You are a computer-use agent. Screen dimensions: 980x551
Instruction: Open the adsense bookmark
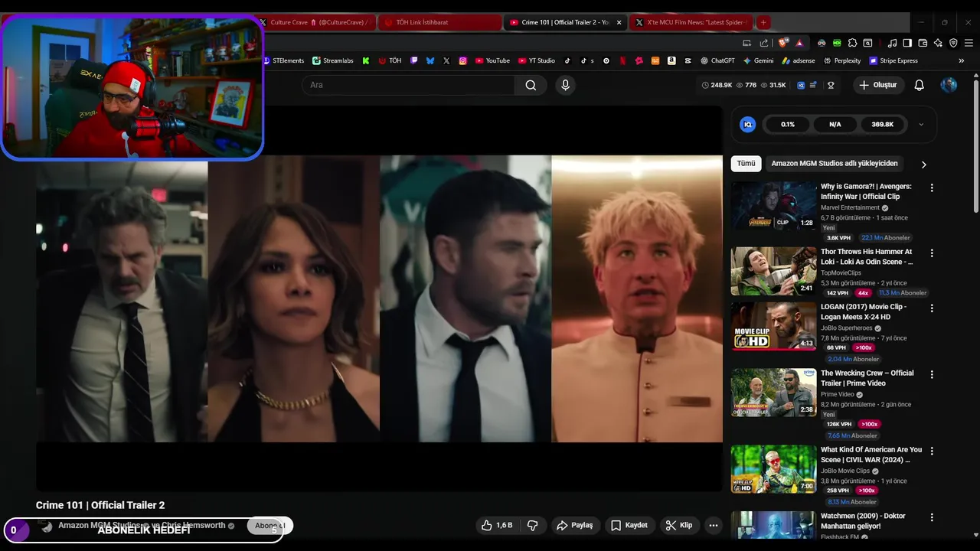[x=798, y=60]
